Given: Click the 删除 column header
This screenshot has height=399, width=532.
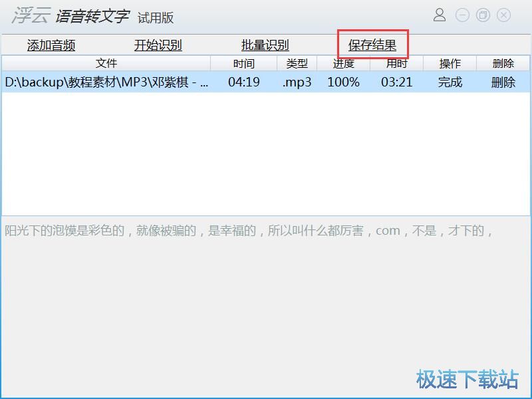Looking at the screenshot, I should 503,63.
